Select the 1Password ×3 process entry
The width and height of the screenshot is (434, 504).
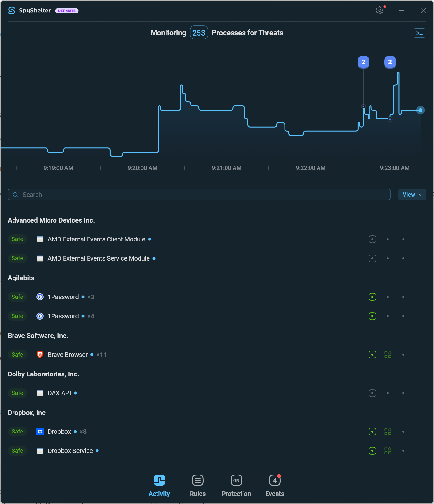(217, 297)
